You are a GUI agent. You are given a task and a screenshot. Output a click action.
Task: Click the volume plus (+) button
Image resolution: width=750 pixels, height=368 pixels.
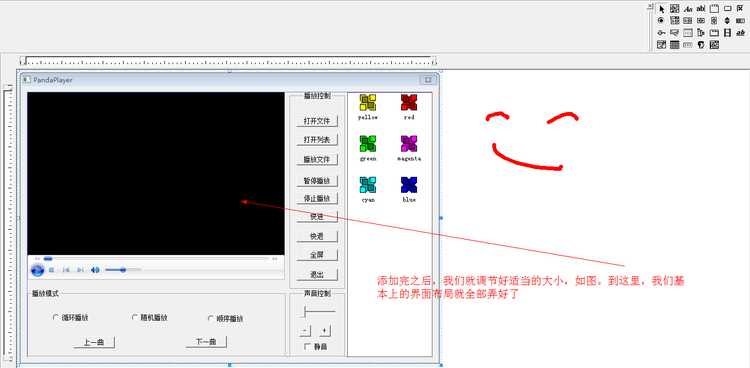tap(325, 330)
